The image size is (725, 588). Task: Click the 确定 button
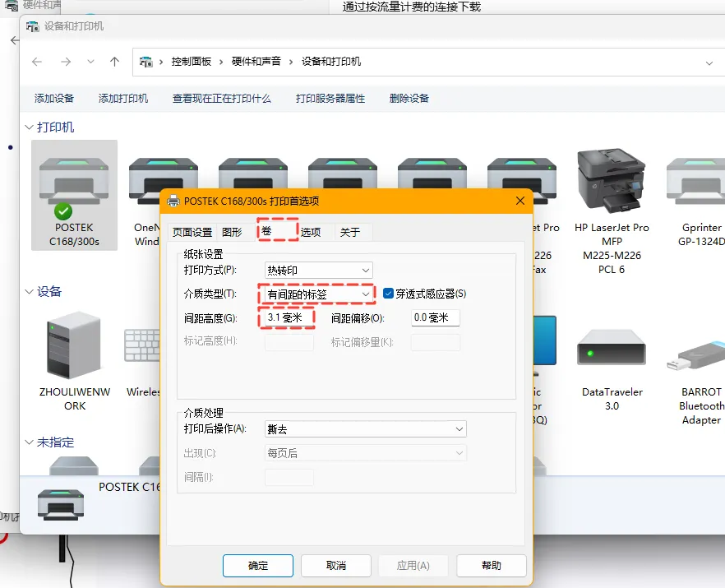258,565
